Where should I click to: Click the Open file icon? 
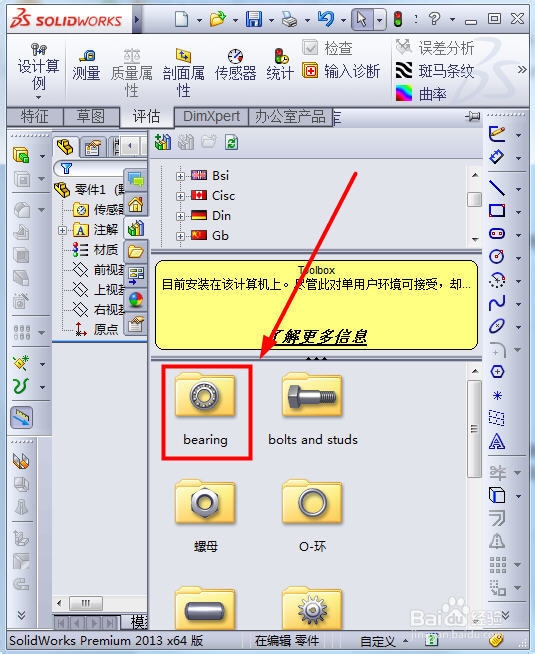[x=218, y=19]
